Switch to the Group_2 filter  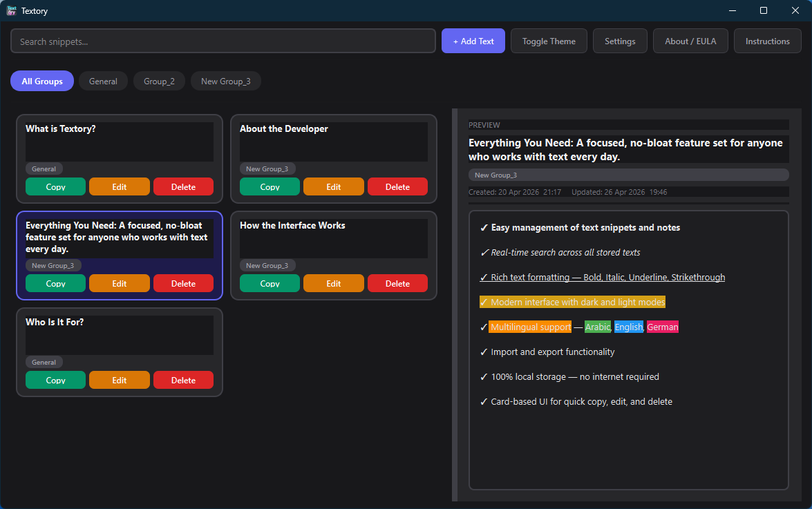coord(159,81)
